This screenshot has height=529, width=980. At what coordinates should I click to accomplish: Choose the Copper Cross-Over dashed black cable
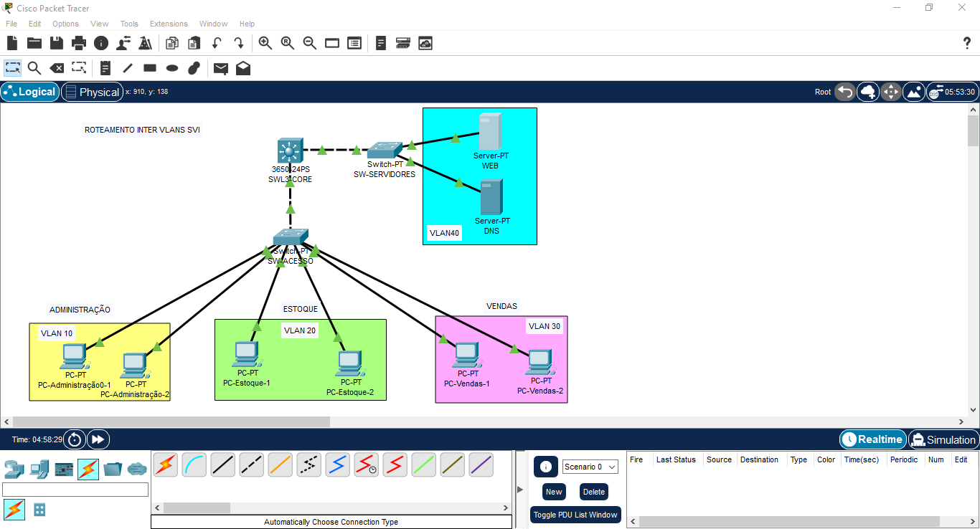tap(252, 465)
